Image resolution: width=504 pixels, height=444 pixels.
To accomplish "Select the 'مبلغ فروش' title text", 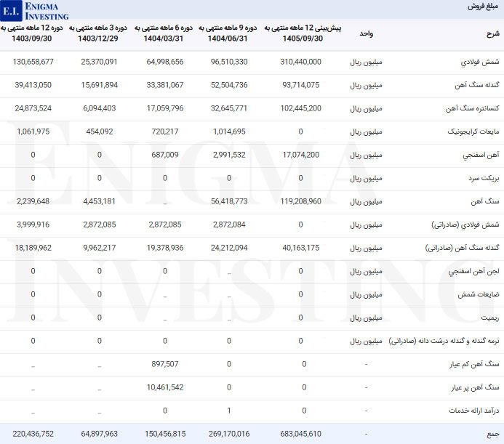I will point(483,7).
